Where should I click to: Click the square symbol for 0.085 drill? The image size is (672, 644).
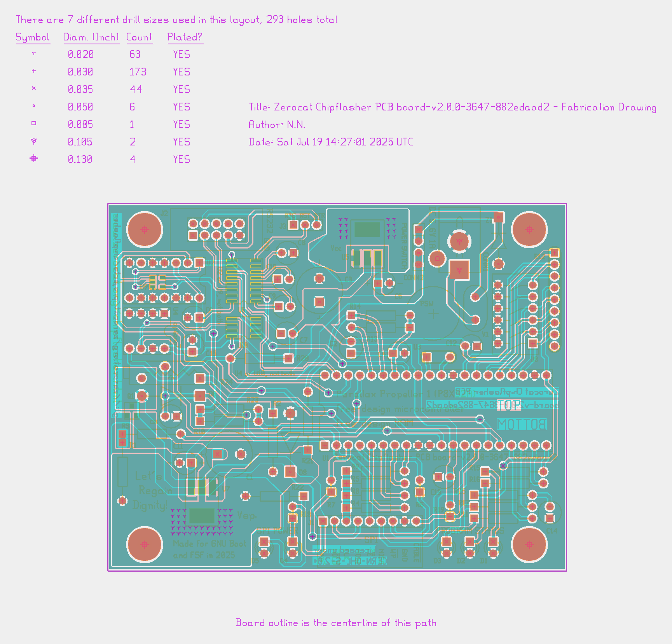34,123
